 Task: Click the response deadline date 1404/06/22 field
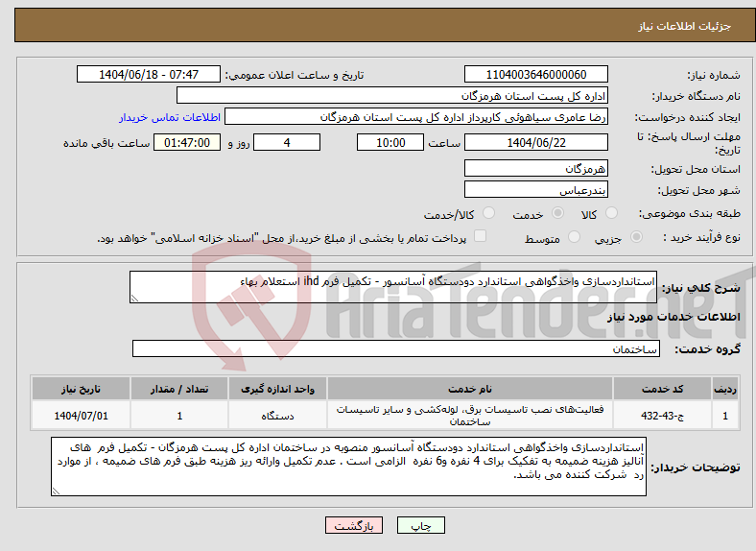pyautogui.click(x=535, y=142)
